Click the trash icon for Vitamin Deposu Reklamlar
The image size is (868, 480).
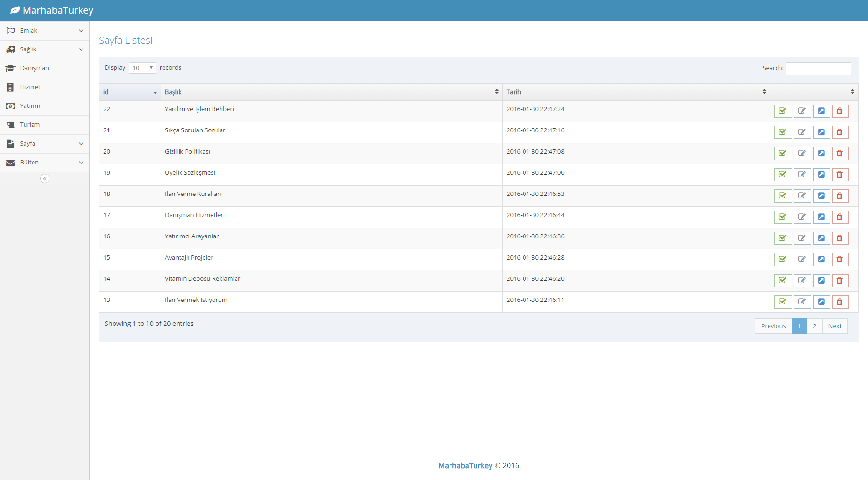click(x=840, y=281)
